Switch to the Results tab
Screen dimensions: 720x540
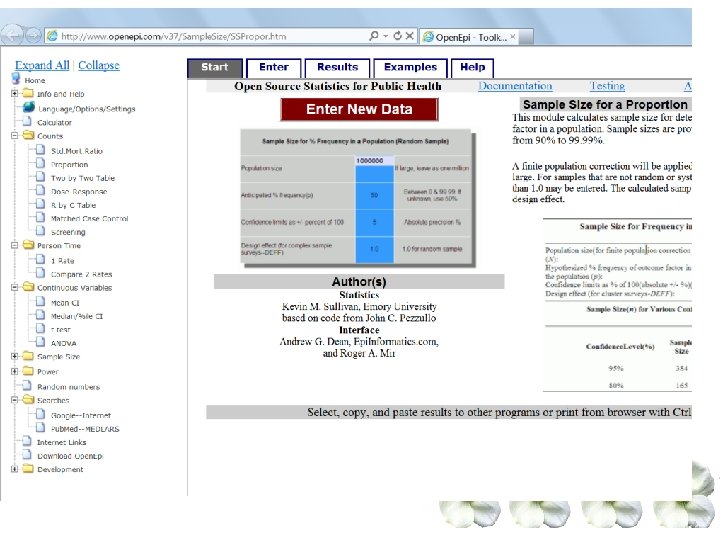338,68
